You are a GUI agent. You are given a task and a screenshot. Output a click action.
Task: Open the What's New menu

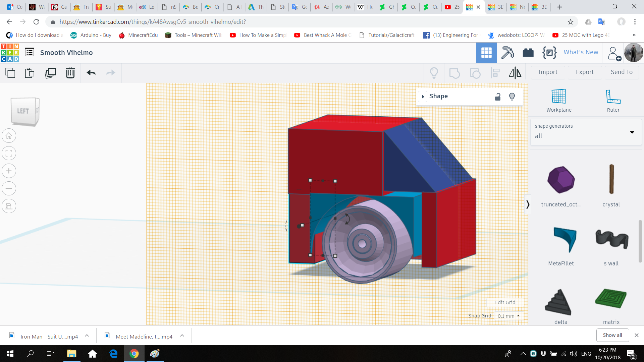(581, 52)
